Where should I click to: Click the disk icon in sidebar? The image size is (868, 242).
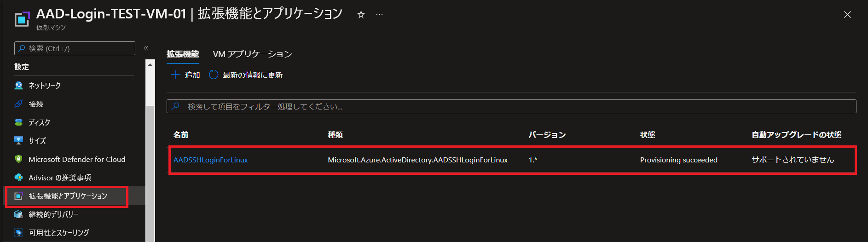[19, 122]
